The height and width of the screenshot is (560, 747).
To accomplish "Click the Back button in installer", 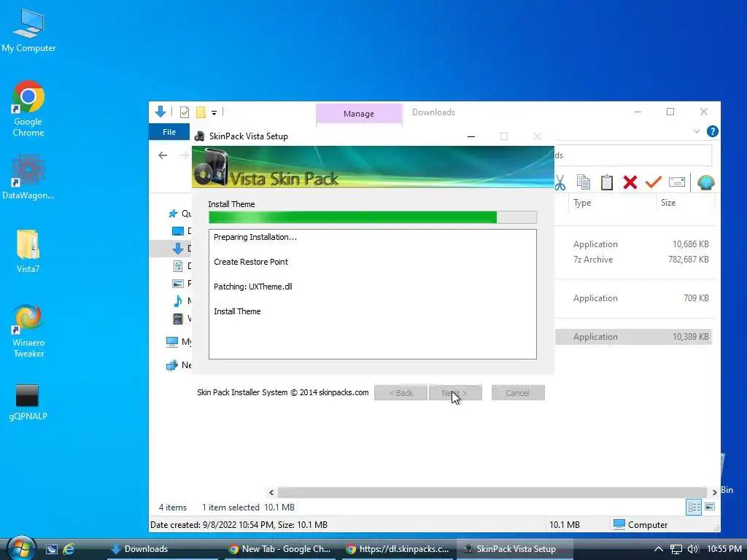I will [400, 393].
